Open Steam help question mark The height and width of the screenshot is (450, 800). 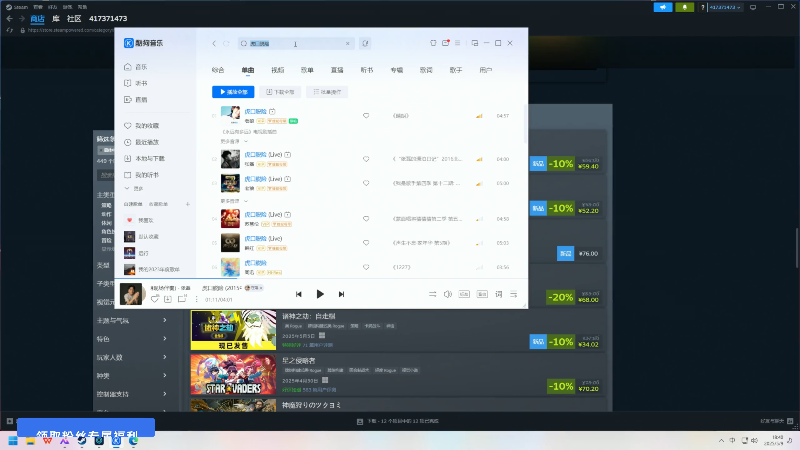tap(703, 7)
